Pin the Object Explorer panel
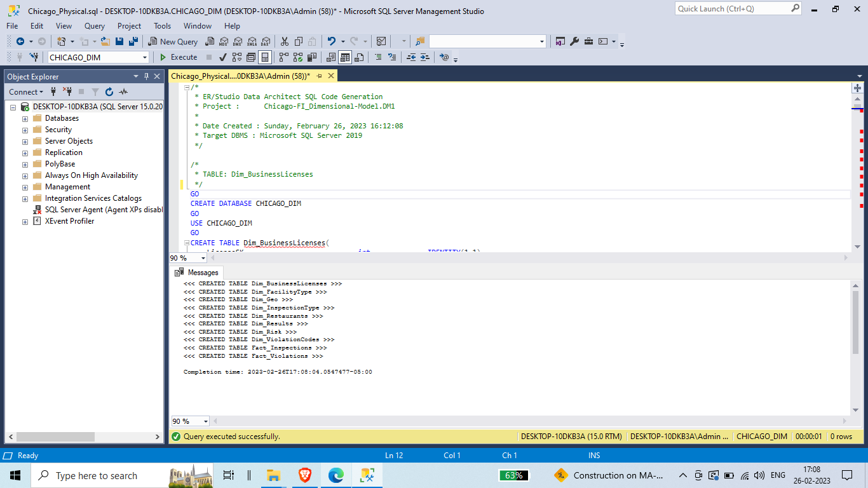Screen dimensions: 868x488 (x=146, y=76)
